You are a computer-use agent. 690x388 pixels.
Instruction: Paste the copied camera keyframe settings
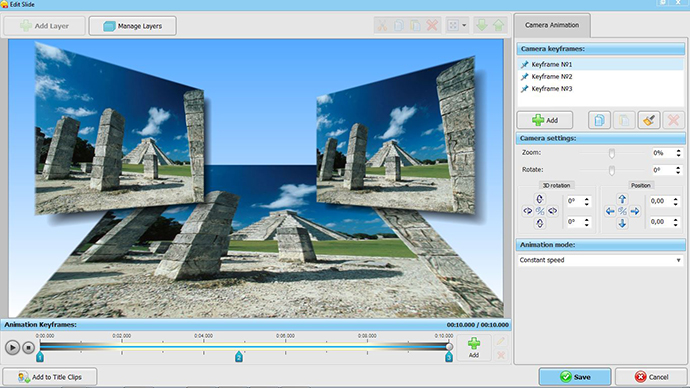tap(624, 120)
